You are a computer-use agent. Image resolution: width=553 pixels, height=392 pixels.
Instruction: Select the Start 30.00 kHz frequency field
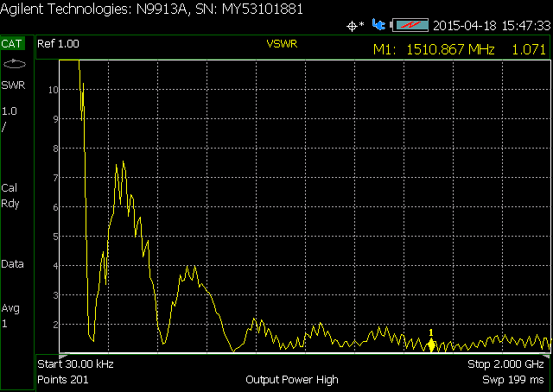(76, 364)
